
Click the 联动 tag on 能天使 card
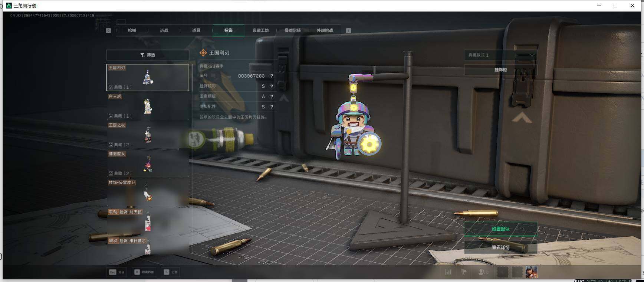tap(113, 212)
